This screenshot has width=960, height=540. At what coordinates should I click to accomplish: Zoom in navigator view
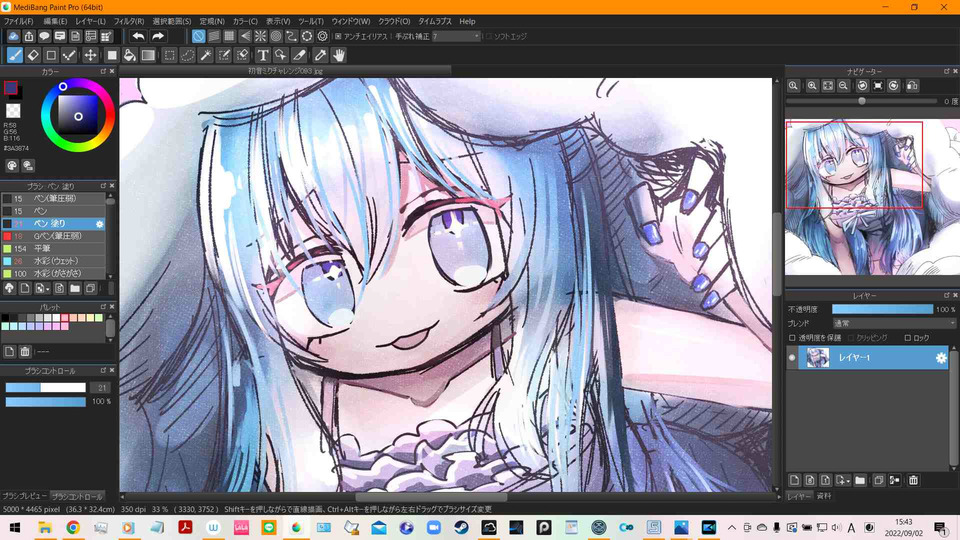click(812, 86)
